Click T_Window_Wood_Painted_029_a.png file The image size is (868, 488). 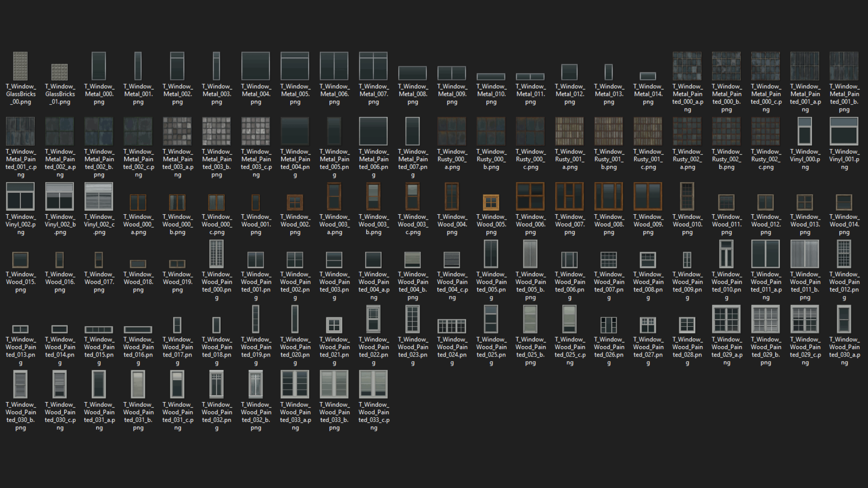[726, 319]
